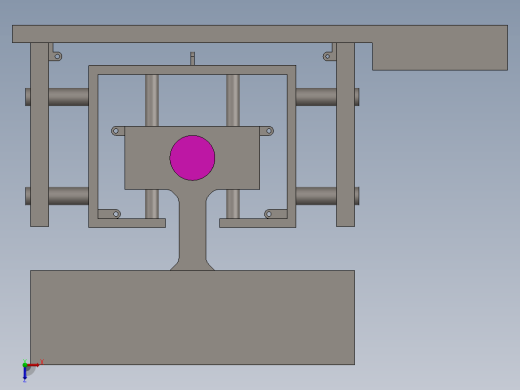Click the blue downward axis arrow of the triad
520x390 pixels.
(25, 374)
